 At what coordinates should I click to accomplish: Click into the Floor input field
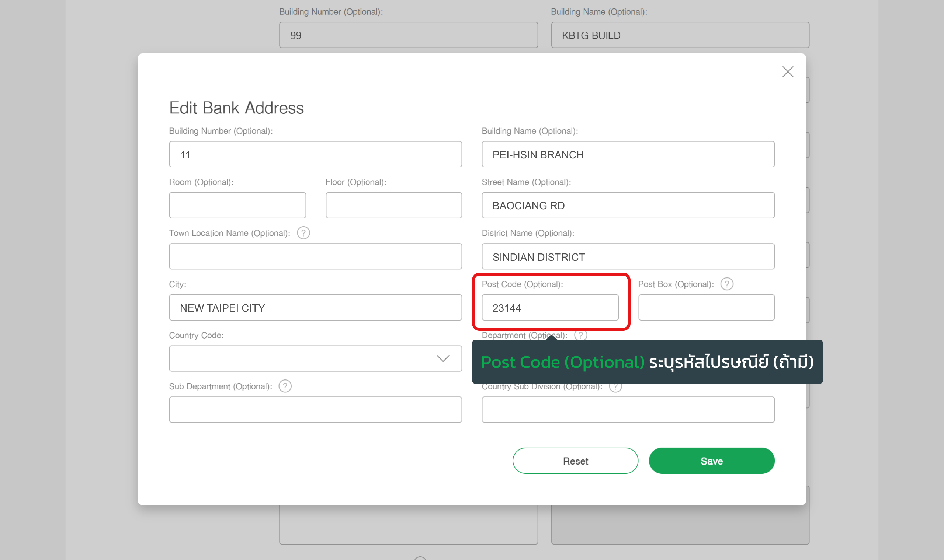tap(393, 205)
